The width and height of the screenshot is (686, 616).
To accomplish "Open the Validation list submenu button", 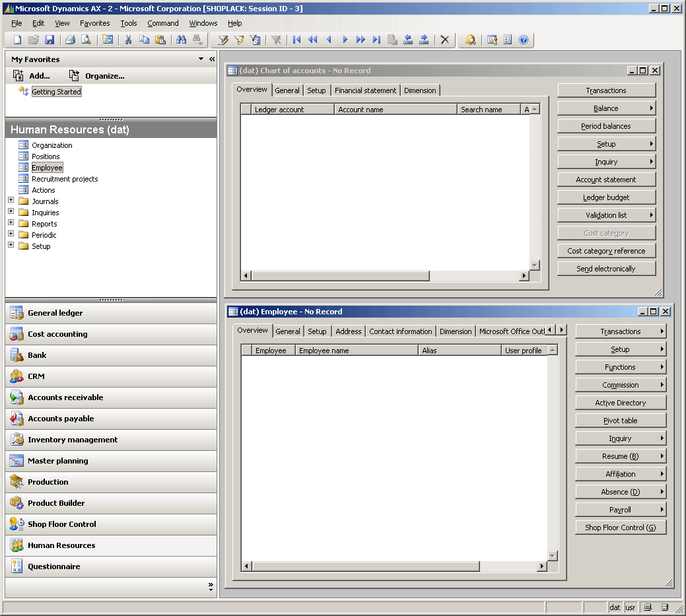I will pos(606,215).
